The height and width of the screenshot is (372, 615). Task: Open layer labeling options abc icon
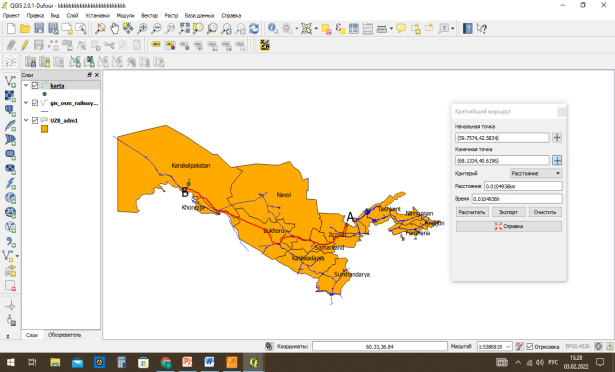point(156,45)
